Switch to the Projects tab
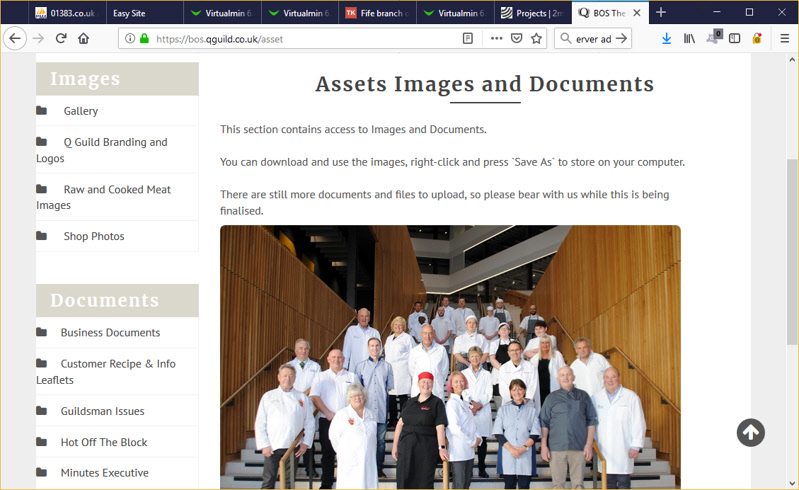Screen dimensions: 799x490 tap(532, 13)
